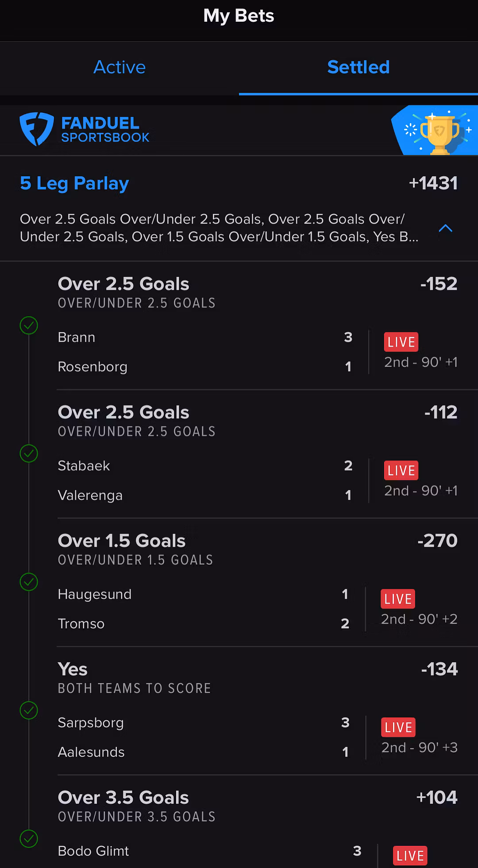The width and height of the screenshot is (478, 868).
Task: Tap the green checkmark beside Stabaek leg
Action: point(29,453)
